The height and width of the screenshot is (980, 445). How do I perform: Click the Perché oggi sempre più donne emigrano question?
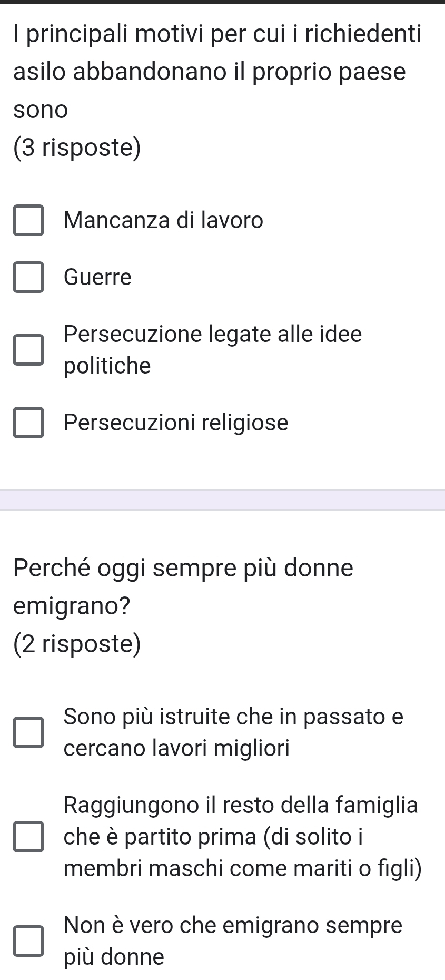click(x=183, y=586)
